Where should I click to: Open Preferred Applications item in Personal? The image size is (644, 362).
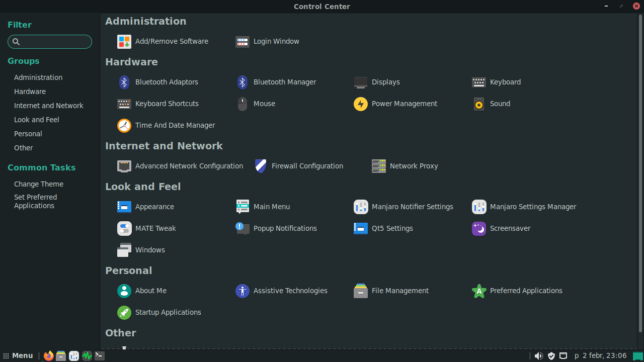pyautogui.click(x=517, y=291)
